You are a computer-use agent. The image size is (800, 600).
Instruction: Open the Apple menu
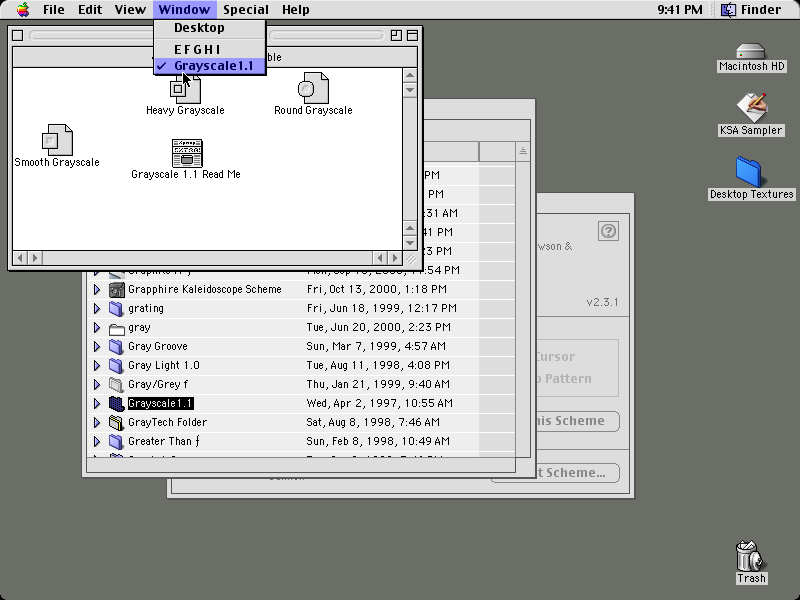(23, 9)
